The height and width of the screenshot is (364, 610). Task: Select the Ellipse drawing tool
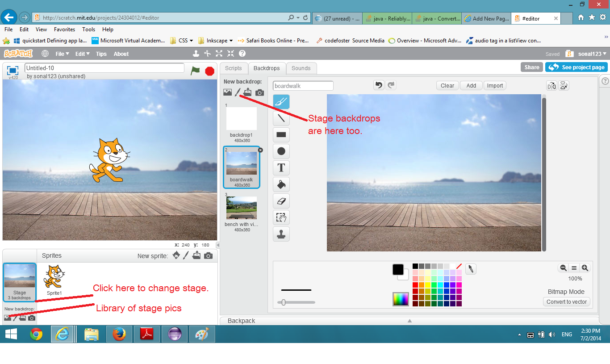[x=281, y=151]
